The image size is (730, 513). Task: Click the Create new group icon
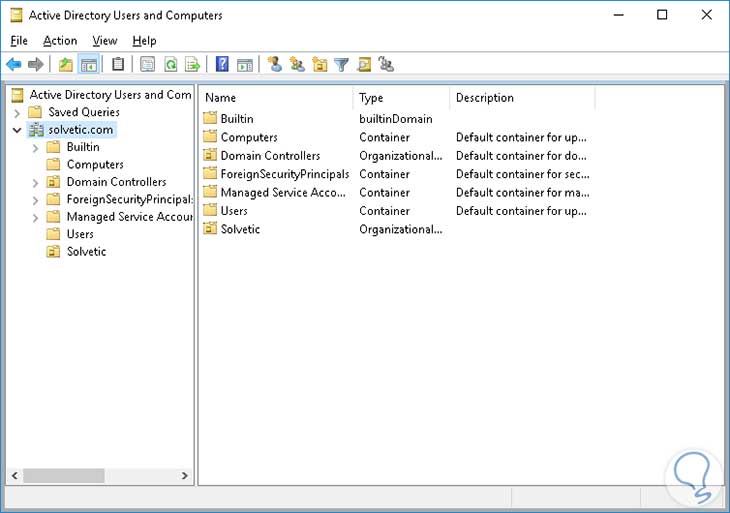297,65
